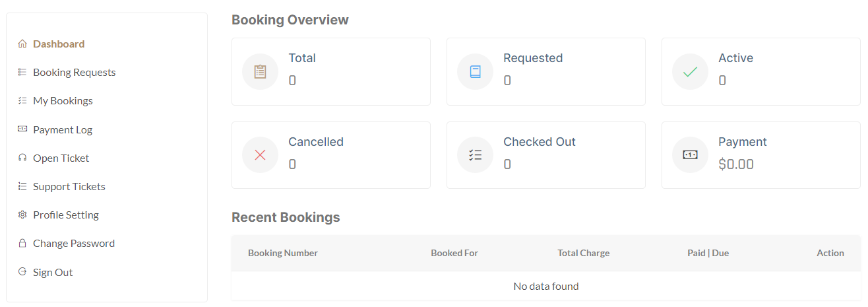Select the Change Password link
The image size is (868, 307).
tap(74, 244)
